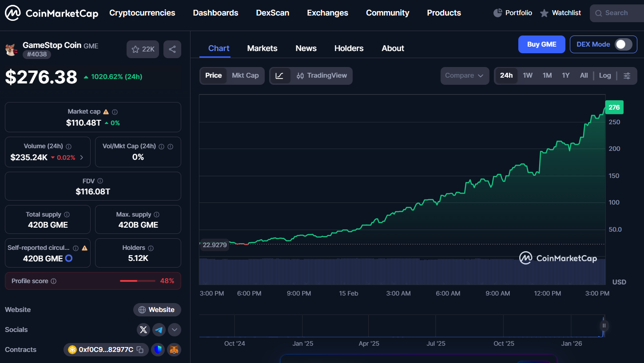Screen dimensions: 644x363
Task: Show the Total supply info icon
Action: point(67,215)
